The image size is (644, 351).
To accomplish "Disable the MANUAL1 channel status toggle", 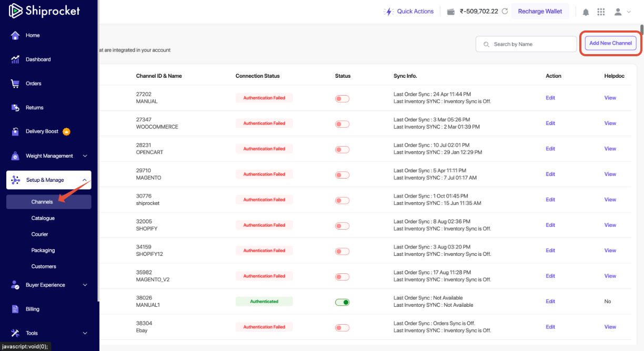I will pos(342,302).
